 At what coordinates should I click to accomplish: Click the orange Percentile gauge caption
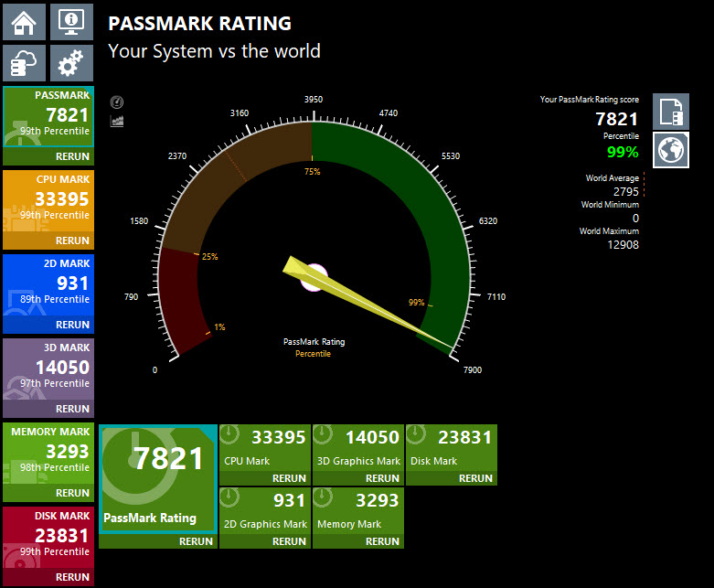313,353
